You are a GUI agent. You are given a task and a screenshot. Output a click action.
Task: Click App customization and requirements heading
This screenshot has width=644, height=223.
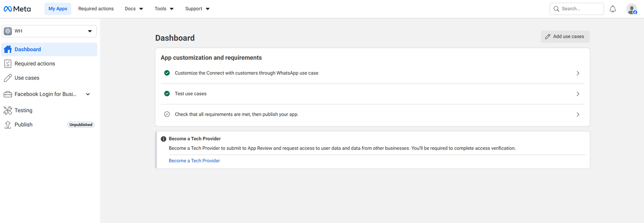pos(211,58)
